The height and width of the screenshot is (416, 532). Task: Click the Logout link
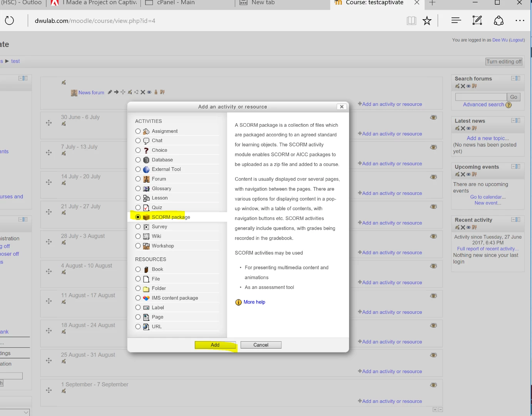517,40
